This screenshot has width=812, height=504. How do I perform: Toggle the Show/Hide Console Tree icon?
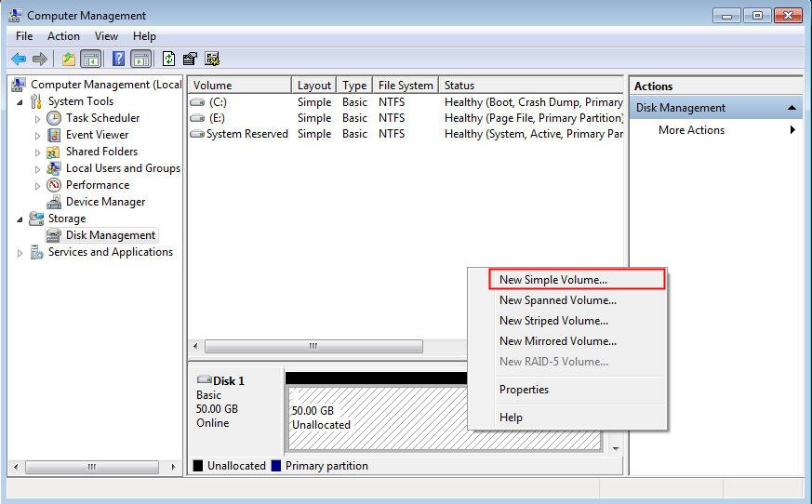coord(91,60)
